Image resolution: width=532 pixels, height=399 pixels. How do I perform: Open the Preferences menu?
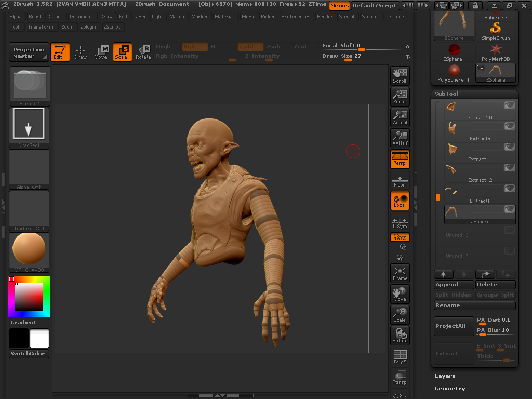click(296, 17)
